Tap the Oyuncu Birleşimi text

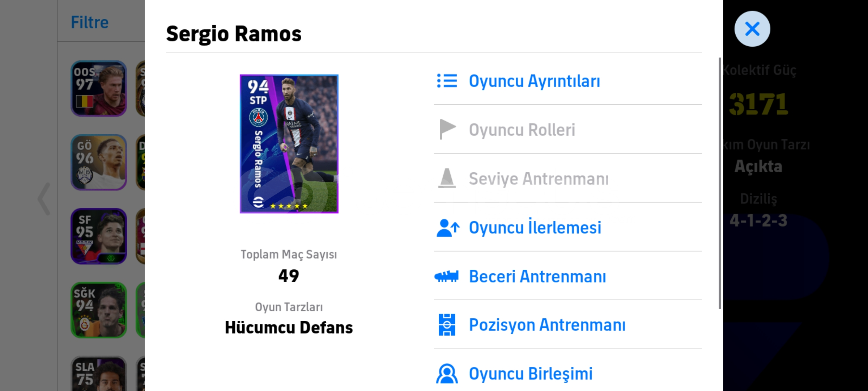click(531, 374)
